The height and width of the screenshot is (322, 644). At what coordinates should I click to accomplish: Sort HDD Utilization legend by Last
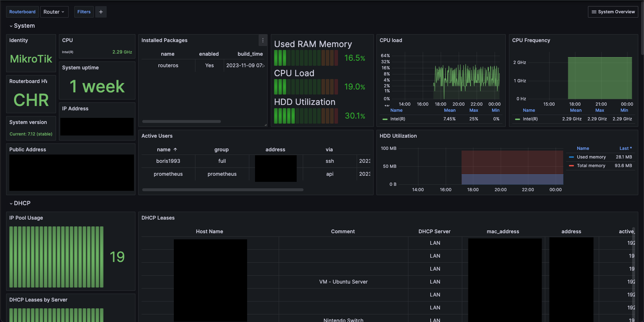[625, 148]
